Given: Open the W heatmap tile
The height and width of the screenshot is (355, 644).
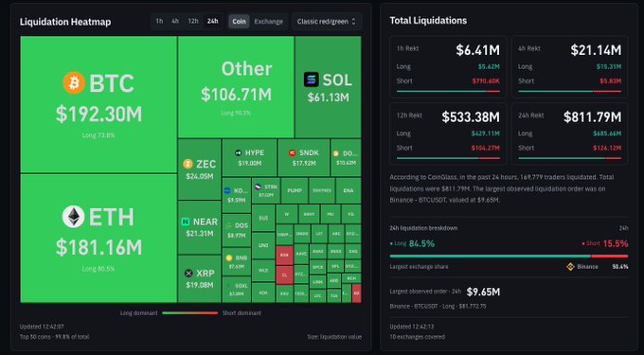Looking at the screenshot, I should pos(287,214).
